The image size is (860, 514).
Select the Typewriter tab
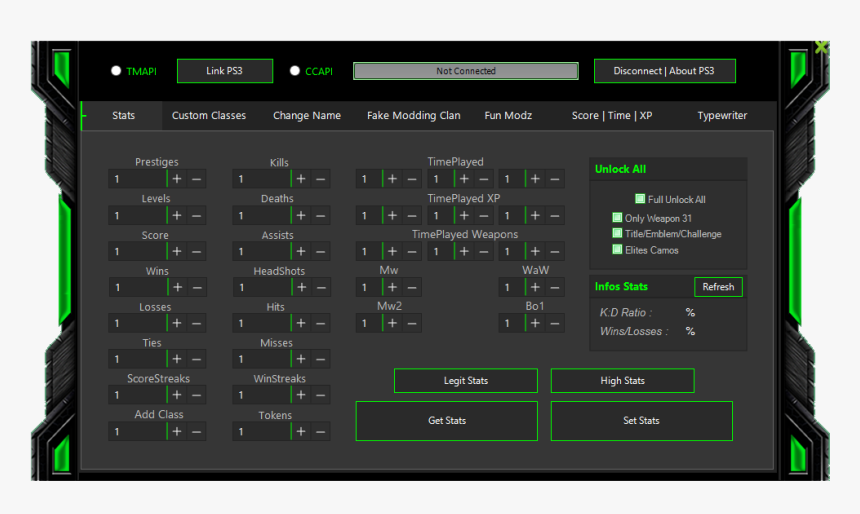722,116
